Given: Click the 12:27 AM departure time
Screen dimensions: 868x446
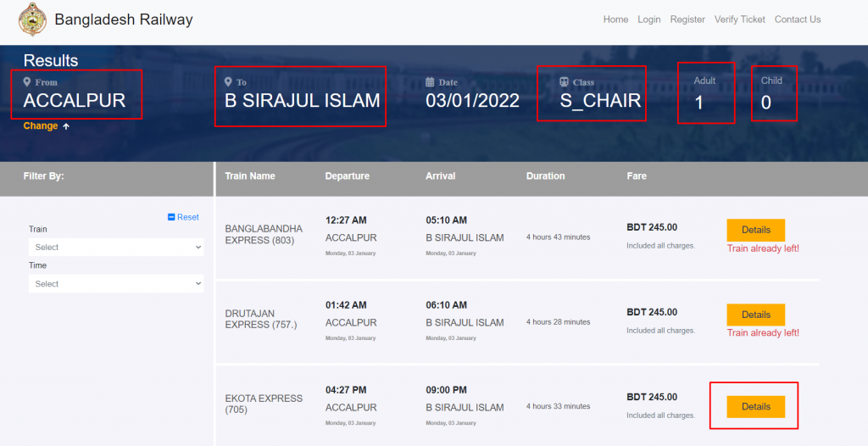Looking at the screenshot, I should (x=346, y=220).
